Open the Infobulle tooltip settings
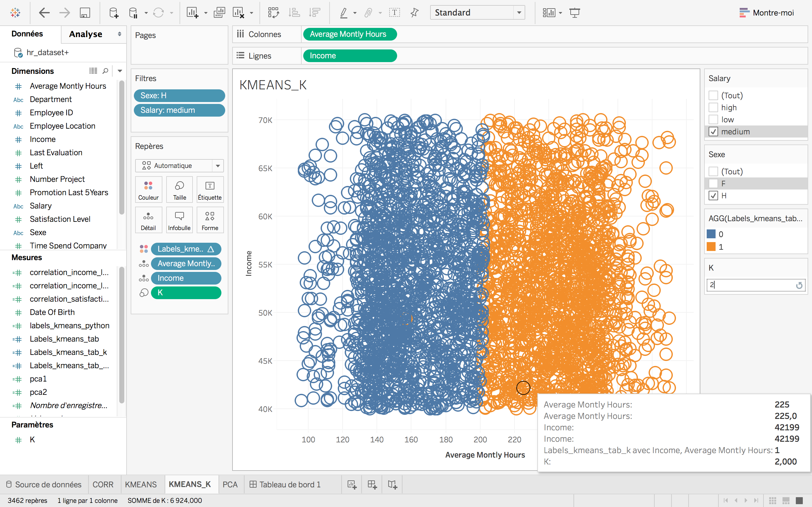Viewport: 812px width, 507px height. click(x=179, y=220)
